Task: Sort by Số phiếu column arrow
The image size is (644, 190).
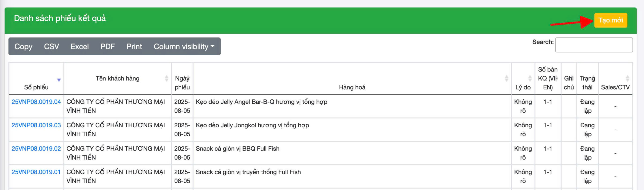Action: 59,80
